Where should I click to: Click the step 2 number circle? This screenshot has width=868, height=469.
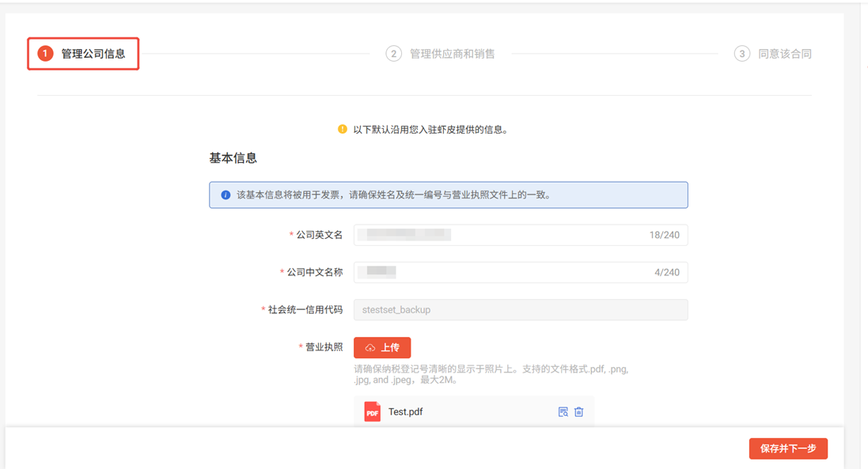pyautogui.click(x=393, y=54)
